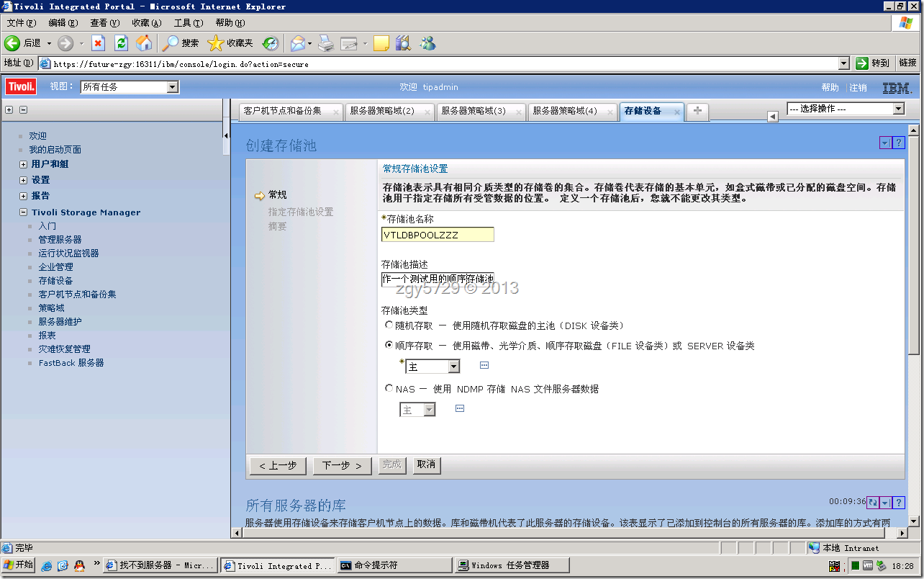Open 策略域 in navigation tree
The height and width of the screenshot is (579, 924).
[51, 308]
